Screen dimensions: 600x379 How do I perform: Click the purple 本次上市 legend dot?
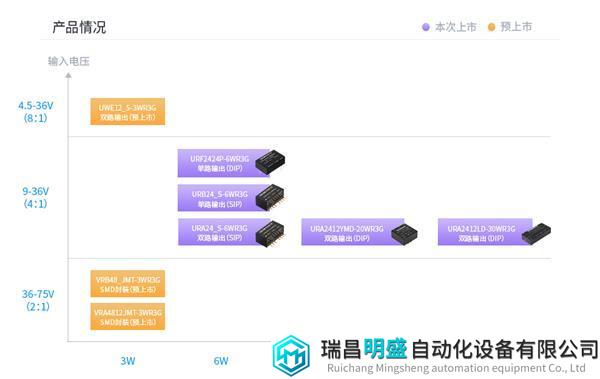(426, 27)
